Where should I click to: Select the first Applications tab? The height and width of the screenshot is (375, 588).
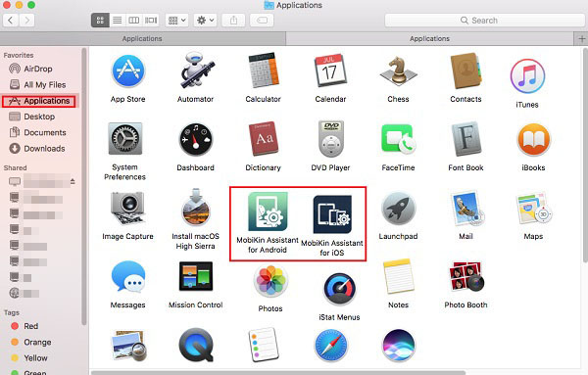click(142, 38)
